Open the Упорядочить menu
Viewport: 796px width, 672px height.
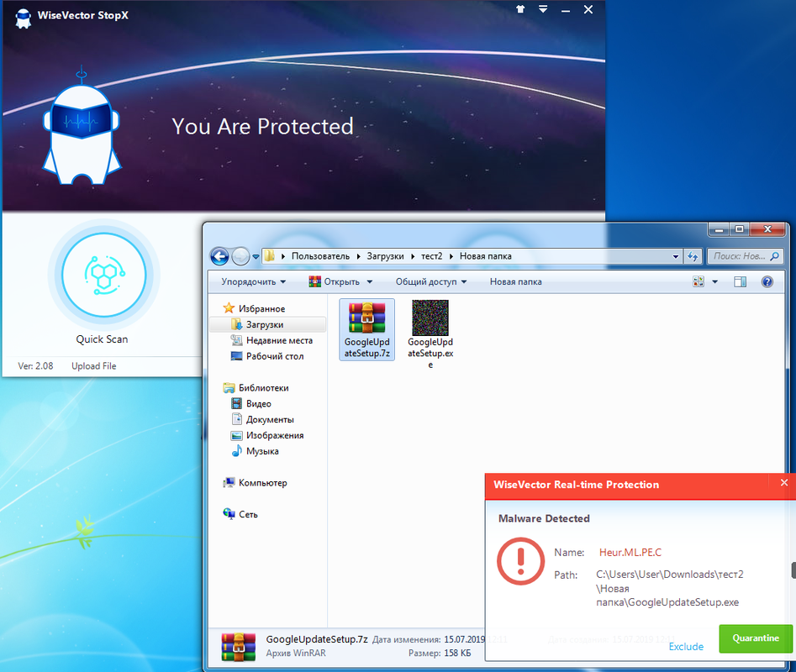(x=253, y=281)
